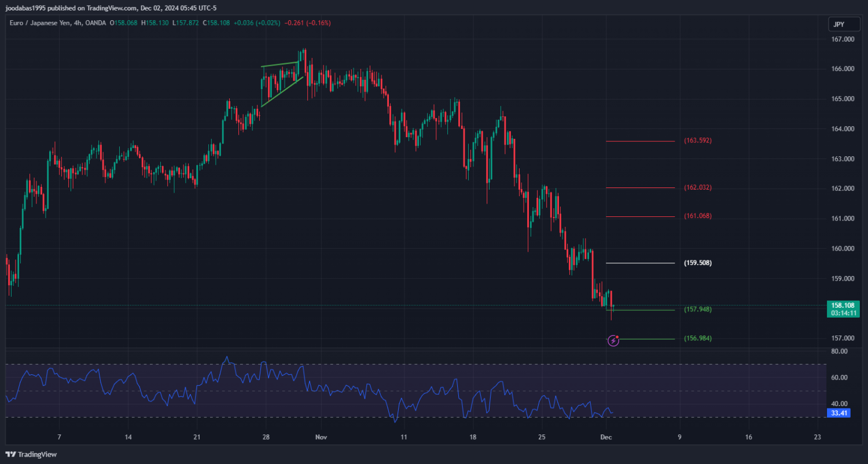
Task: Click the blue RSI value tag 33.41
Action: click(x=839, y=413)
